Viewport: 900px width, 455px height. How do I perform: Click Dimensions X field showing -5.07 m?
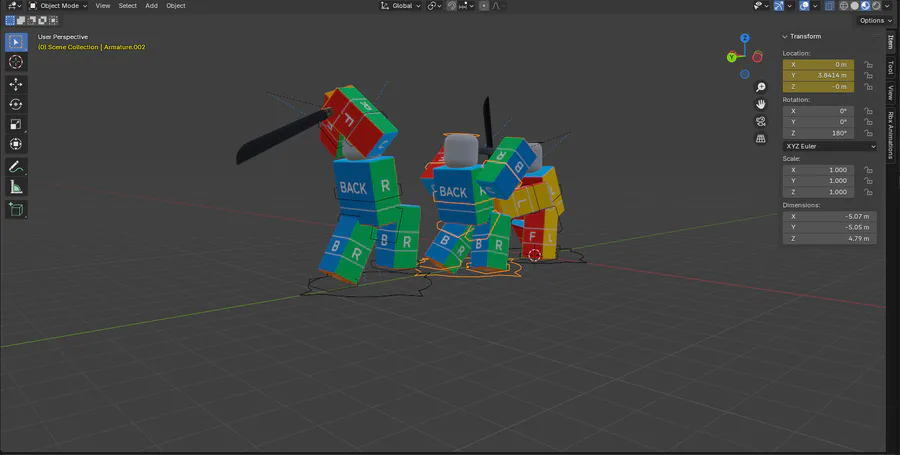click(829, 216)
